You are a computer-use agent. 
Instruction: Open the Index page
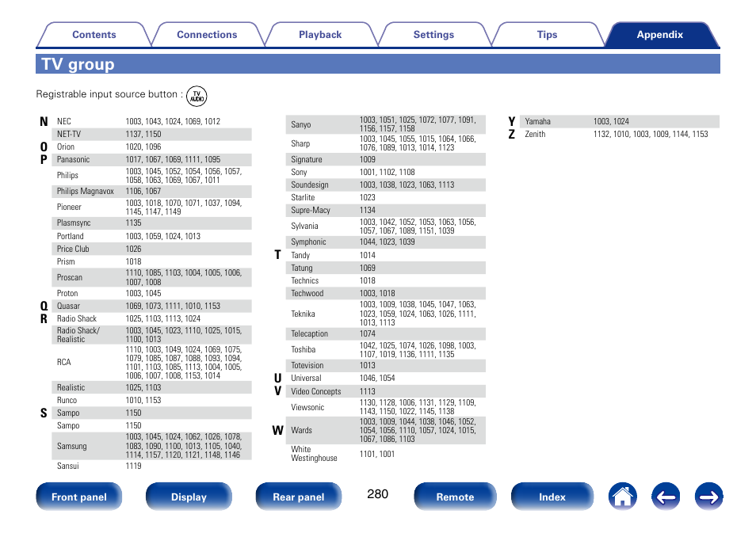[552, 497]
